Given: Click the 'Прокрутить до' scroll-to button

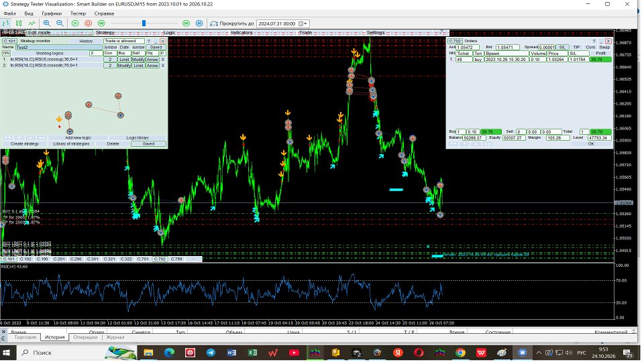Looking at the screenshot, I should pyautogui.click(x=231, y=23).
